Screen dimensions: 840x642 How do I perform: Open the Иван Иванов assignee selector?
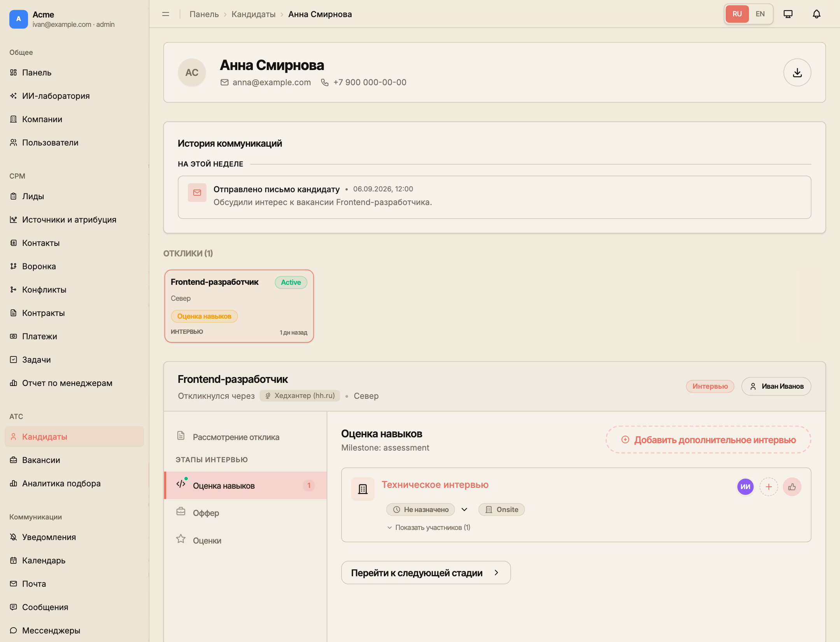coord(776,386)
